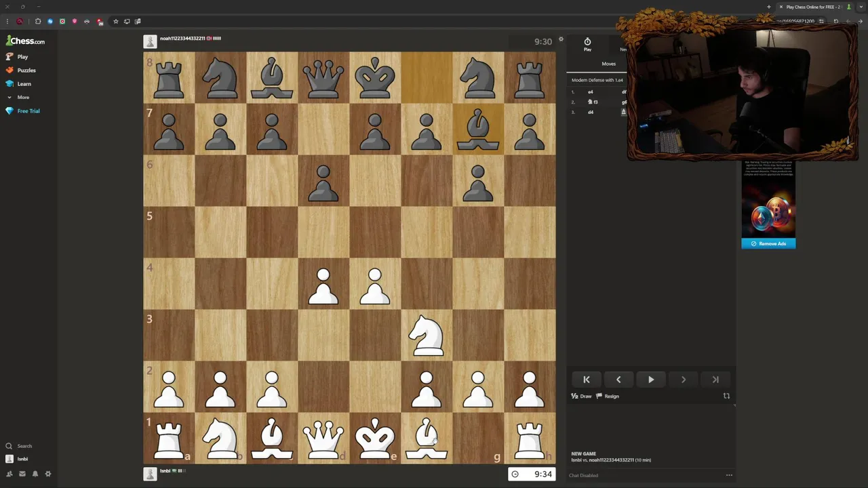The width and height of the screenshot is (868, 488).
Task: Open opponent noah1122334433221 profile name
Action: click(x=182, y=39)
